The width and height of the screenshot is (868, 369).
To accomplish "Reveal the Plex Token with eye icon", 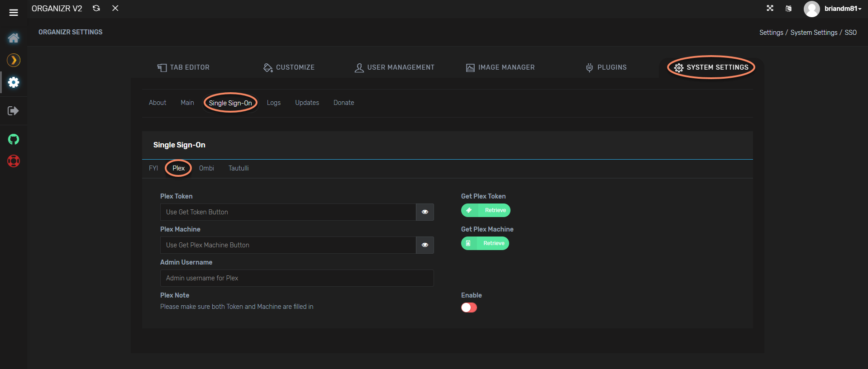I will tap(425, 212).
